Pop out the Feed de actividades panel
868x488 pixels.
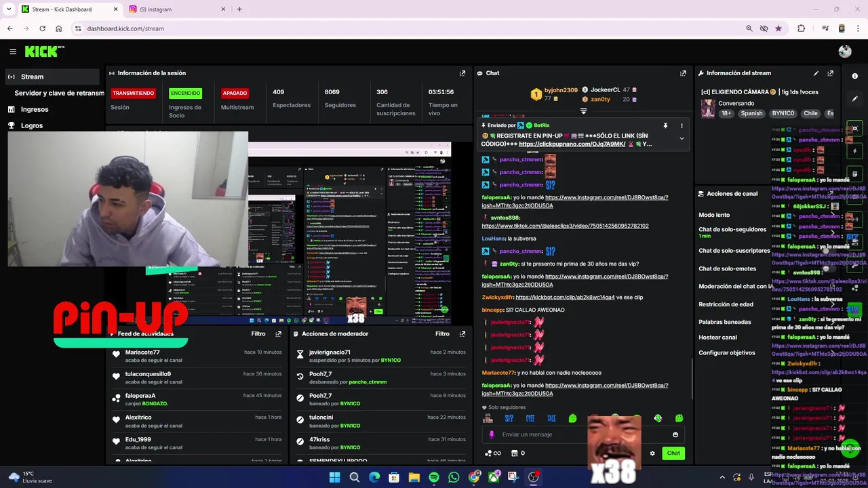click(278, 334)
